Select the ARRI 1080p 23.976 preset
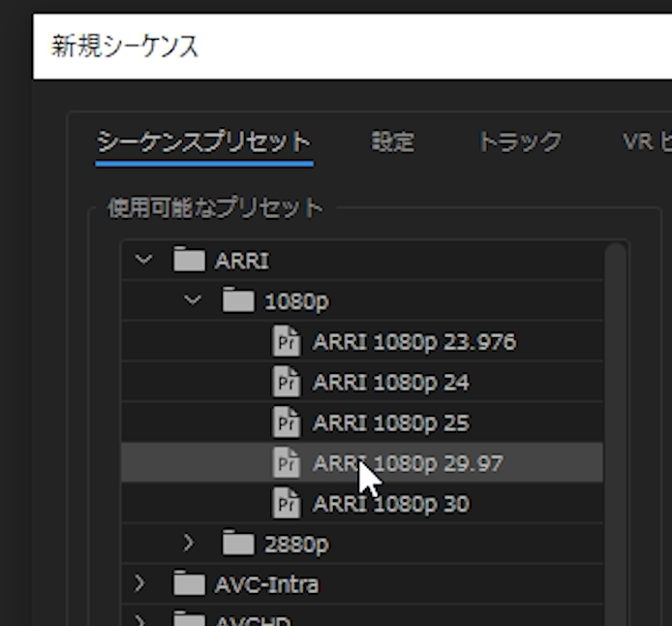Viewport: 672px width, 626px height. pyautogui.click(x=362, y=341)
